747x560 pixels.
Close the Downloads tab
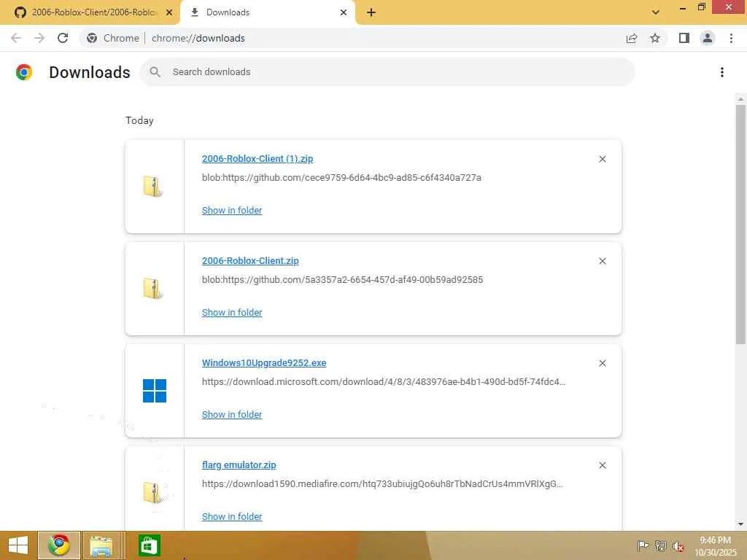coord(344,12)
